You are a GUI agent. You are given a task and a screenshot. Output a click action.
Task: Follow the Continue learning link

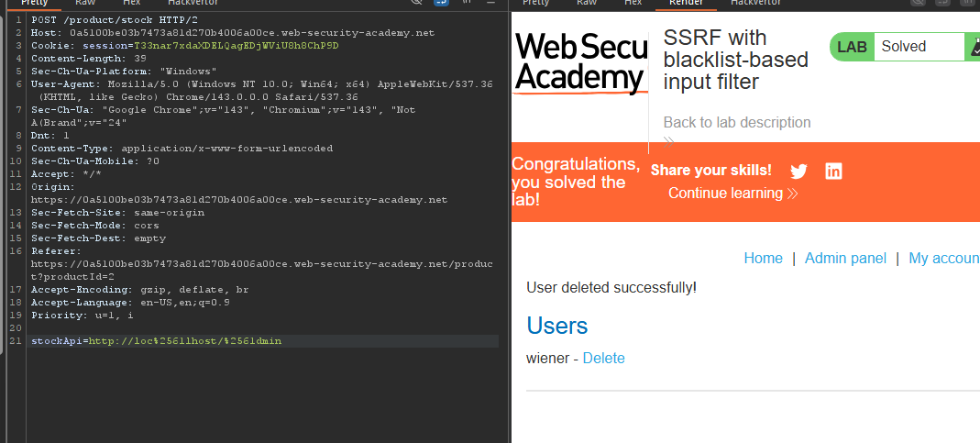tap(733, 194)
